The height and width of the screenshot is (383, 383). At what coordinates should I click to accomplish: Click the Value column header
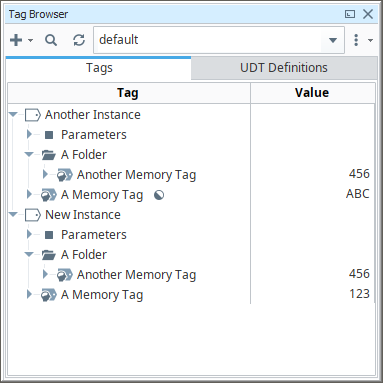pyautogui.click(x=312, y=93)
